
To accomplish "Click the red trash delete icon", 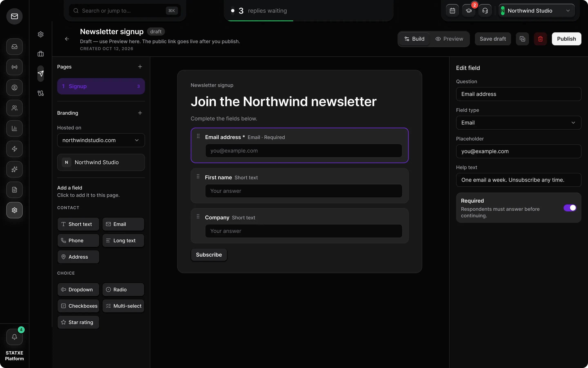I will coord(540,39).
